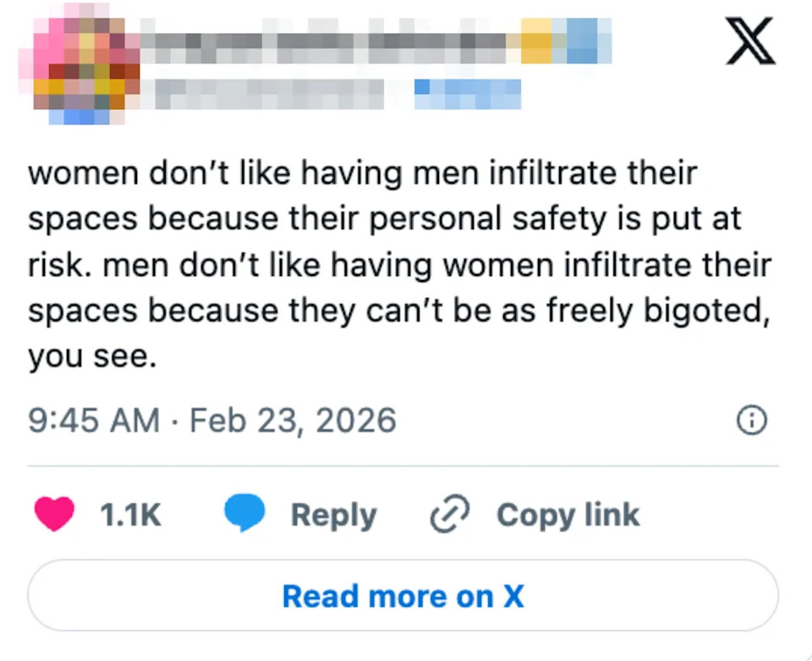Click the X logo in the top corner
812x661 pixels.
click(749, 41)
